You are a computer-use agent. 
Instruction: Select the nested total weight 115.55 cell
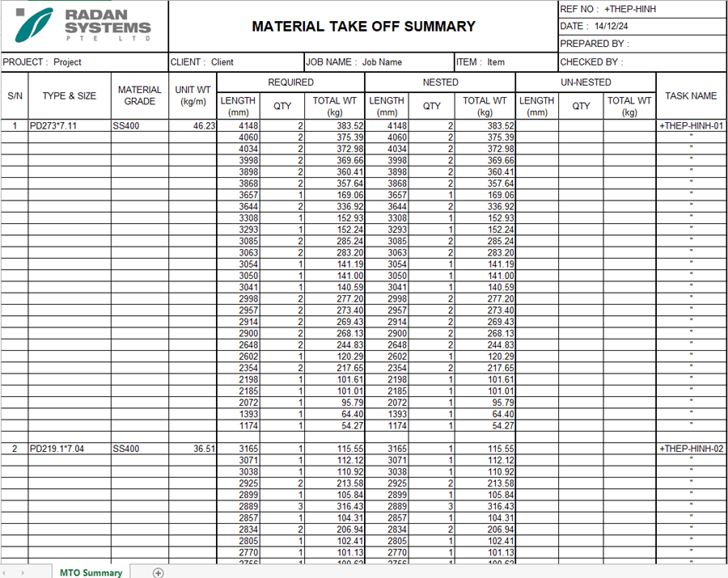tap(485, 449)
